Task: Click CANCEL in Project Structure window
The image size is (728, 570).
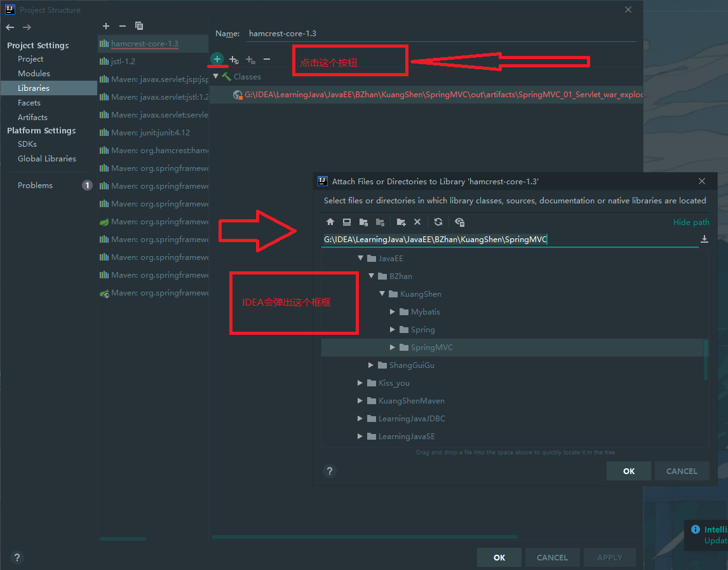Action: point(552,557)
